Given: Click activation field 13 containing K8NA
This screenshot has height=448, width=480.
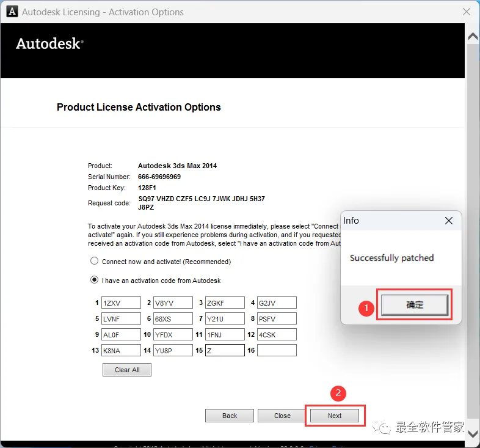Looking at the screenshot, I should click(122, 351).
